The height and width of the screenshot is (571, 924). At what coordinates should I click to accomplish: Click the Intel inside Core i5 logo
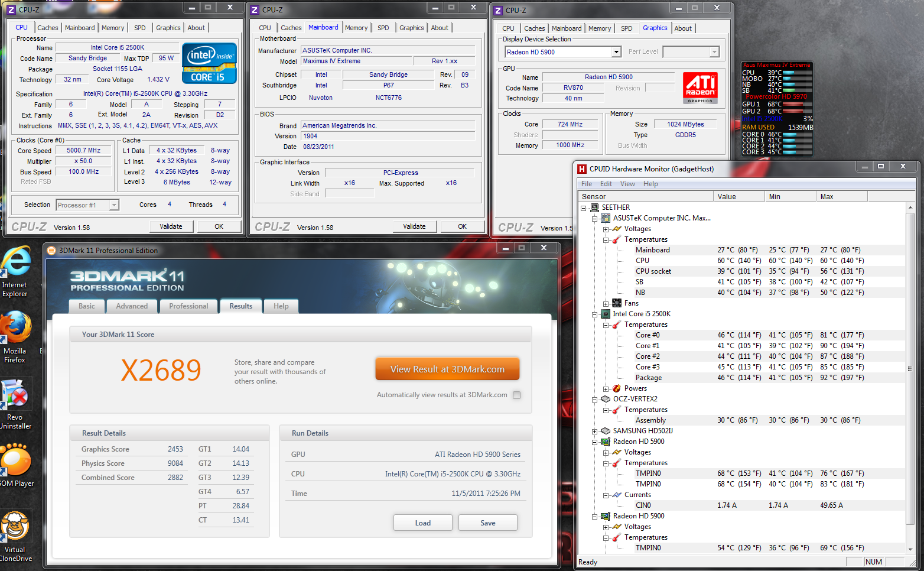[209, 63]
